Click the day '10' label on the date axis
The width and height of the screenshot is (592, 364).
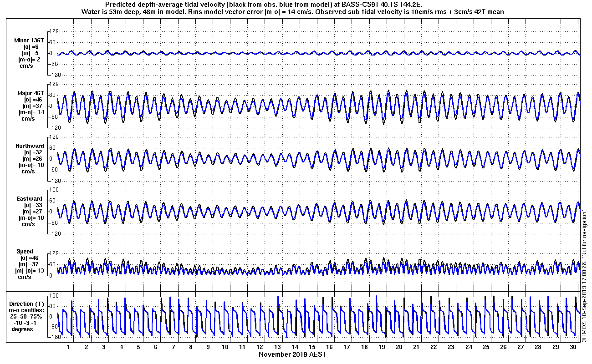pyautogui.click(x=225, y=347)
